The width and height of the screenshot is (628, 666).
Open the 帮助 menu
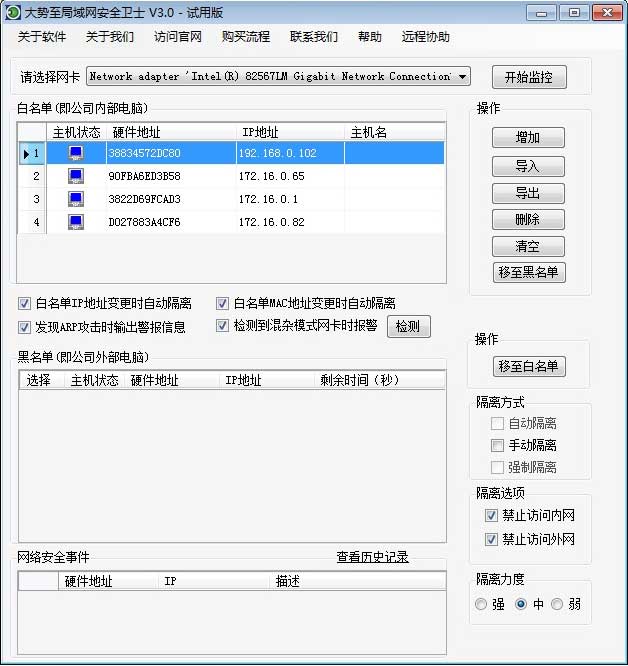370,37
